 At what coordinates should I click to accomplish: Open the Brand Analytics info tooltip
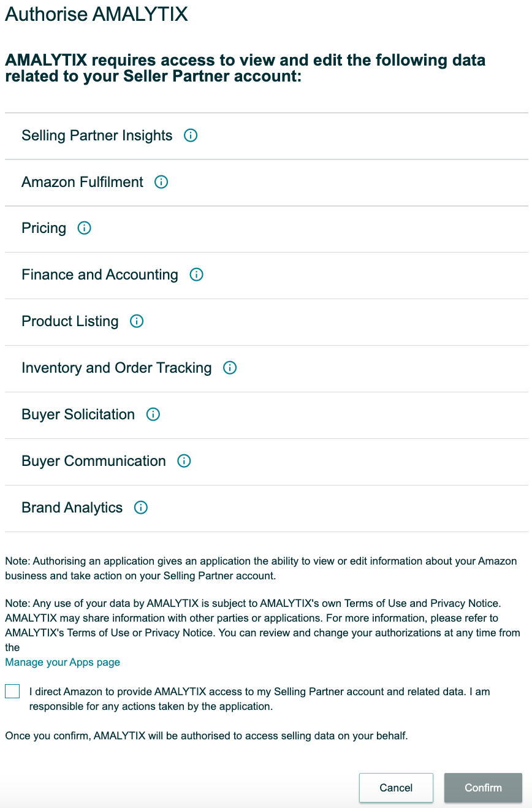(x=140, y=508)
